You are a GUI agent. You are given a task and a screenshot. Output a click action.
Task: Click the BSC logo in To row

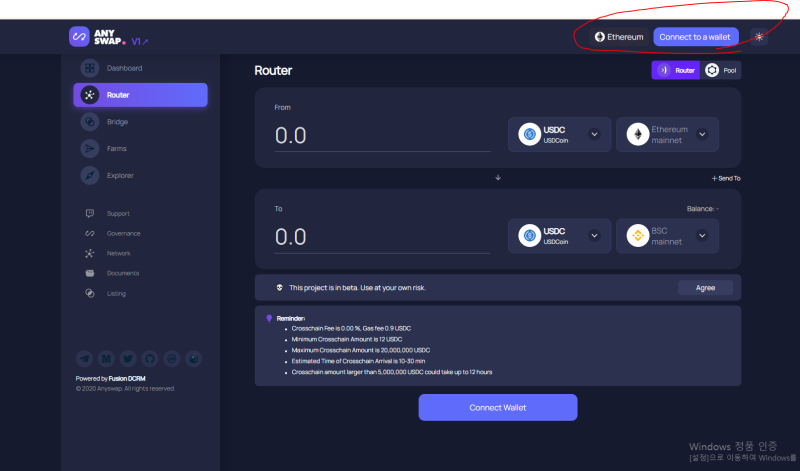(638, 236)
